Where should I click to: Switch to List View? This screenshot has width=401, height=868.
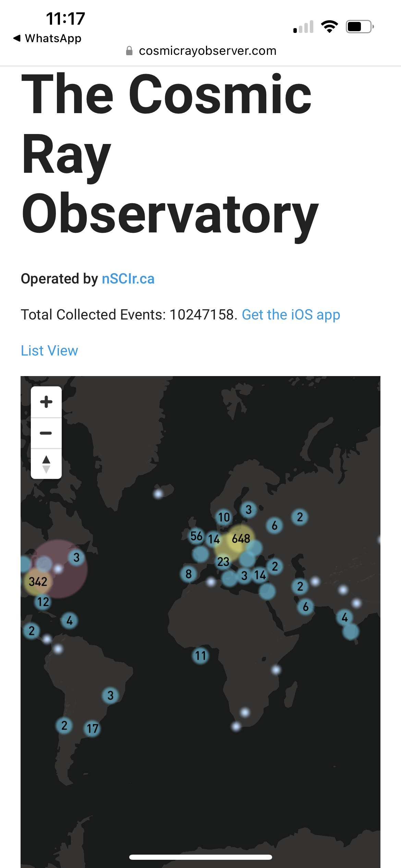pos(49,351)
